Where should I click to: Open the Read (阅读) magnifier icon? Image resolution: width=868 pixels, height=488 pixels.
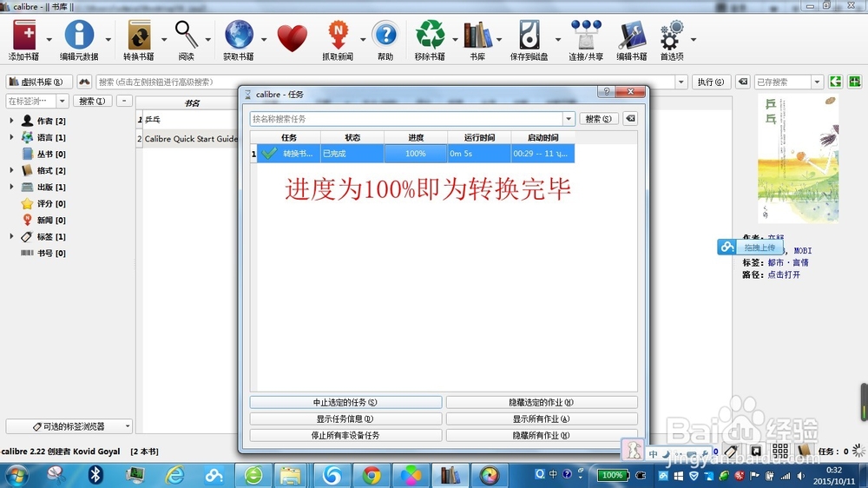[187, 35]
